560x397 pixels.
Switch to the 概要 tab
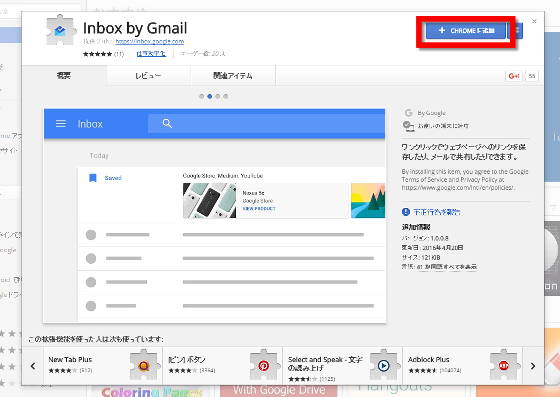tap(64, 75)
